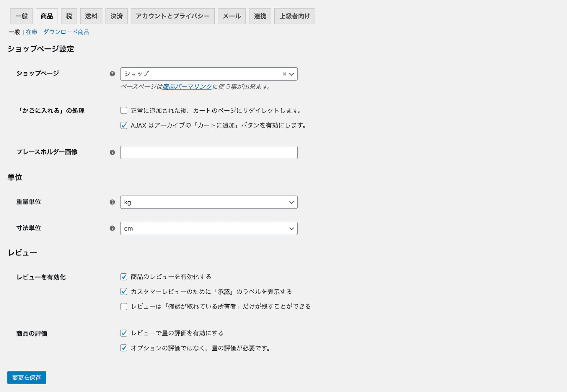Open the 在庫 sub-section link

tap(32, 32)
